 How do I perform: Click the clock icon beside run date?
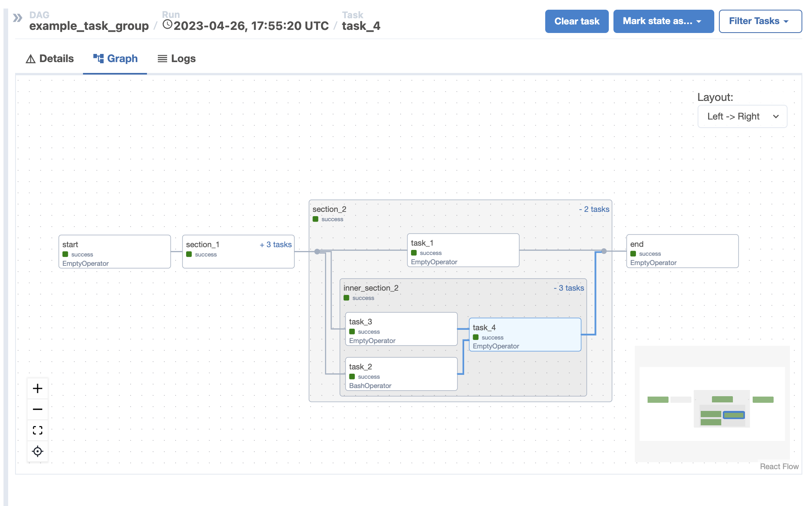click(167, 25)
